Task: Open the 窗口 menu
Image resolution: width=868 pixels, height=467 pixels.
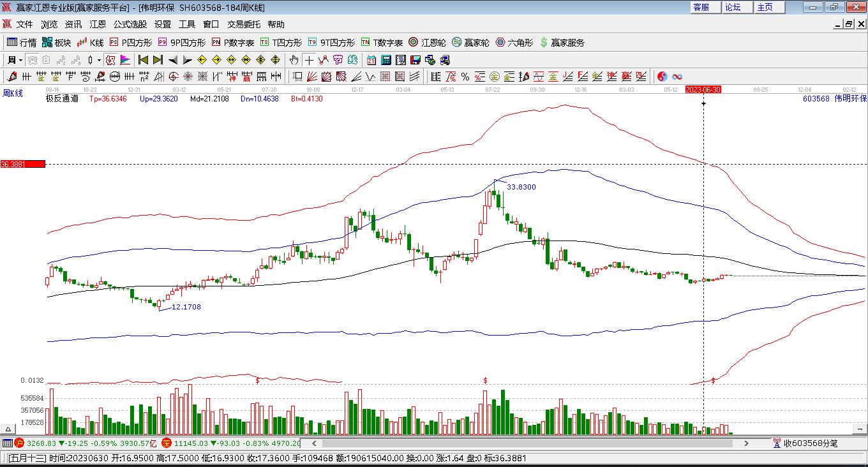Action: (211, 24)
